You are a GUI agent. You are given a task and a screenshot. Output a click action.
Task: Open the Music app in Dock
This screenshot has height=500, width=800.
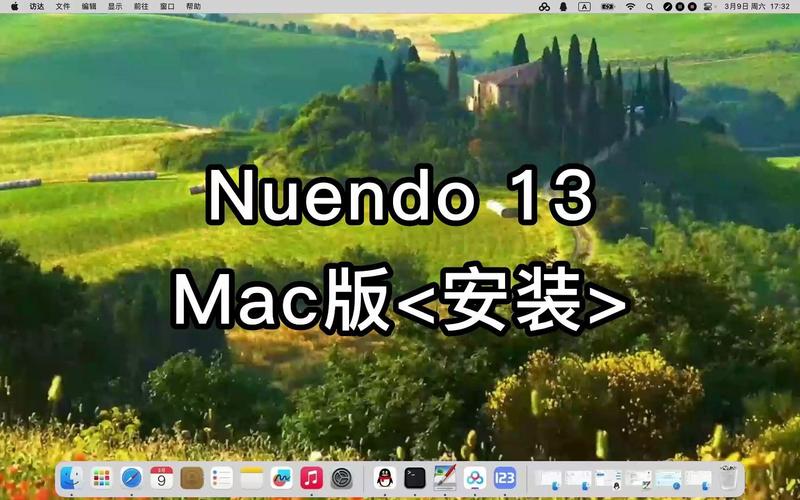click(312, 478)
